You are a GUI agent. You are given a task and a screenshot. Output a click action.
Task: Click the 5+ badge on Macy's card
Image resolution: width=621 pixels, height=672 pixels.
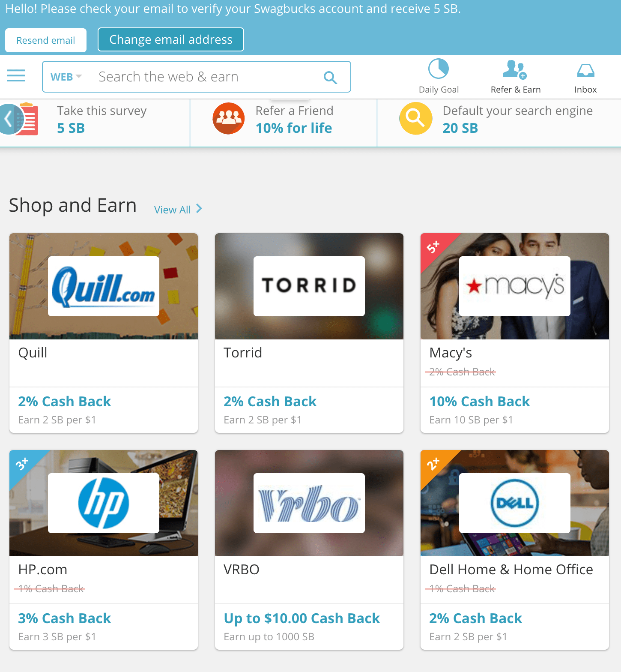click(433, 247)
